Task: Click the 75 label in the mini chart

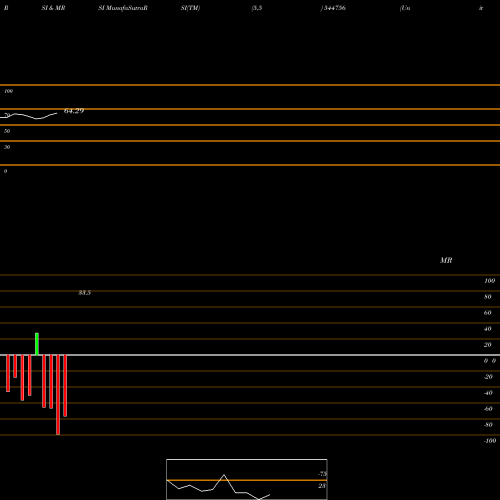Action: [323, 474]
